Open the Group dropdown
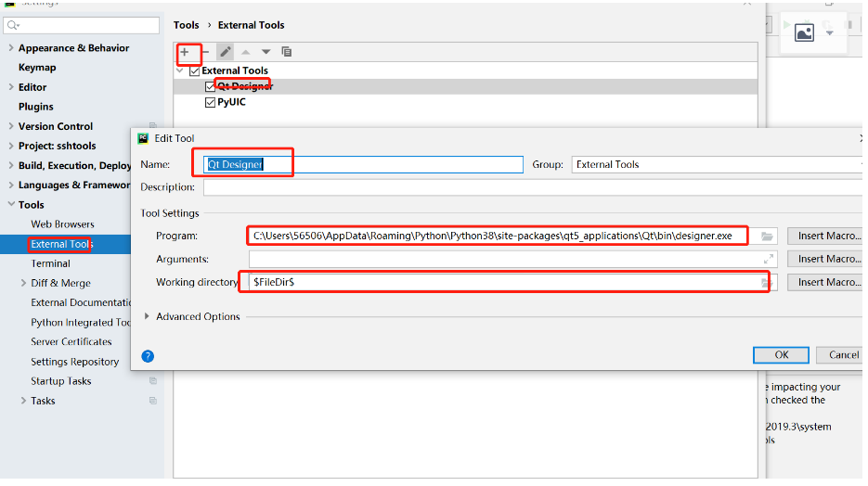Screen dimensions: 868x486 click(717, 164)
